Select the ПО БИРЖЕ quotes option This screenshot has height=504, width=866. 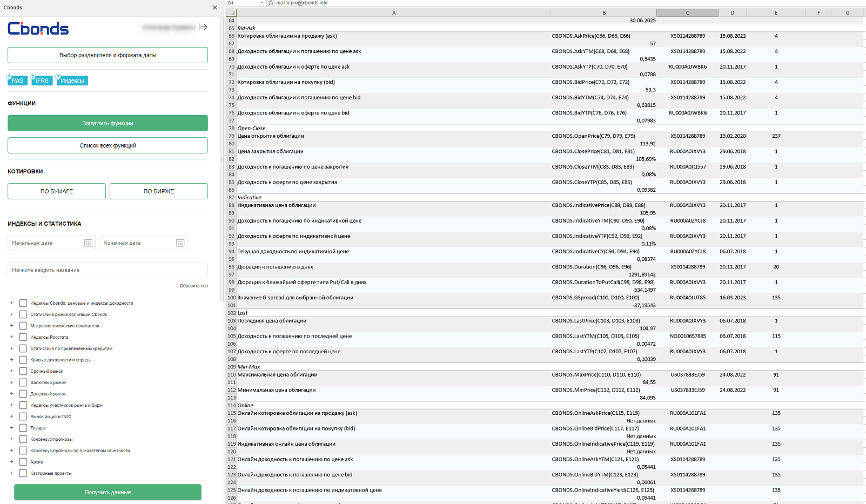pos(159,191)
